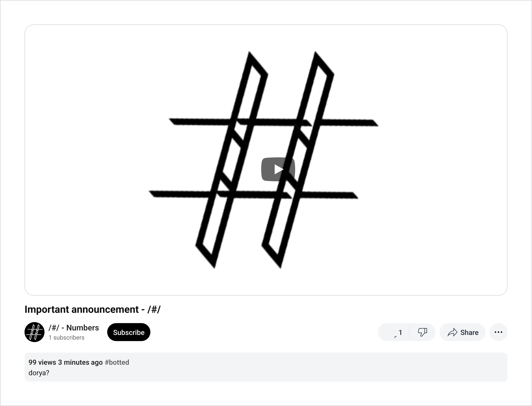Click the like count number 1
Viewport: 532px width, 406px height.
[x=400, y=333]
